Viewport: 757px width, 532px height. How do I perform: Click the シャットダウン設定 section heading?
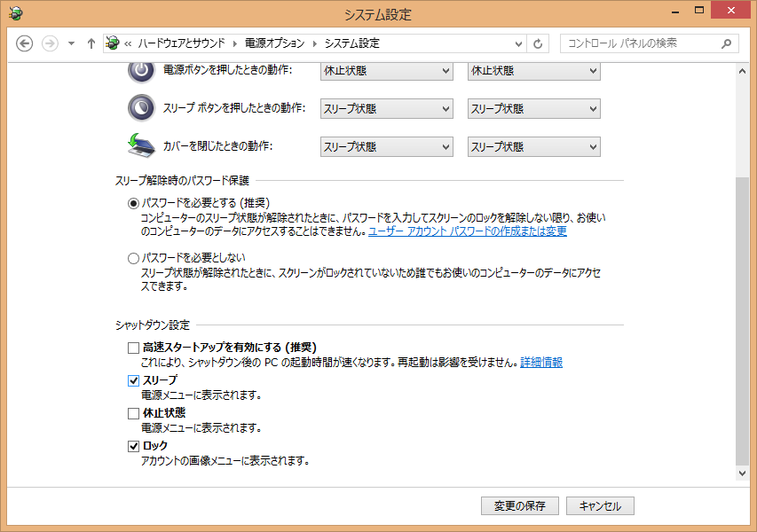(x=153, y=325)
